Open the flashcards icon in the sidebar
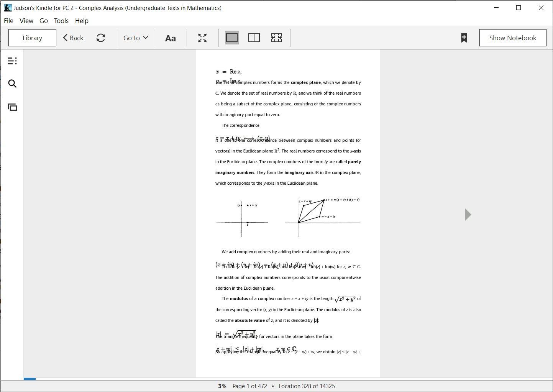 coord(12,107)
